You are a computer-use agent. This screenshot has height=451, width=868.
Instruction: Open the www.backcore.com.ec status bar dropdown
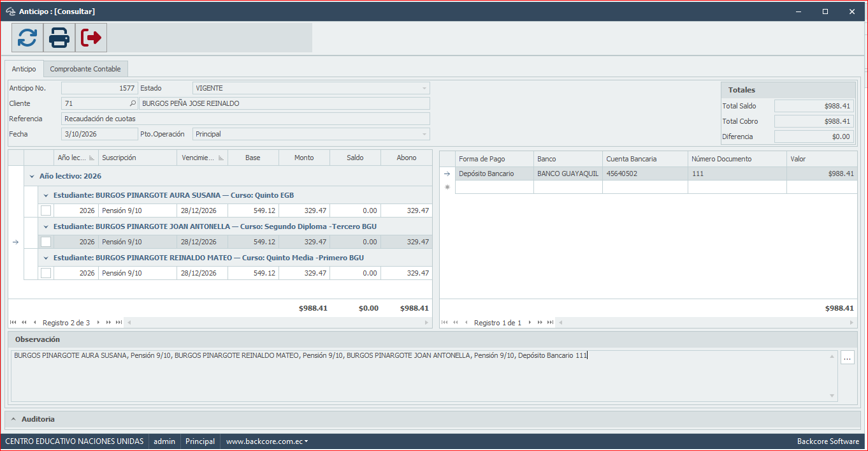[266, 441]
